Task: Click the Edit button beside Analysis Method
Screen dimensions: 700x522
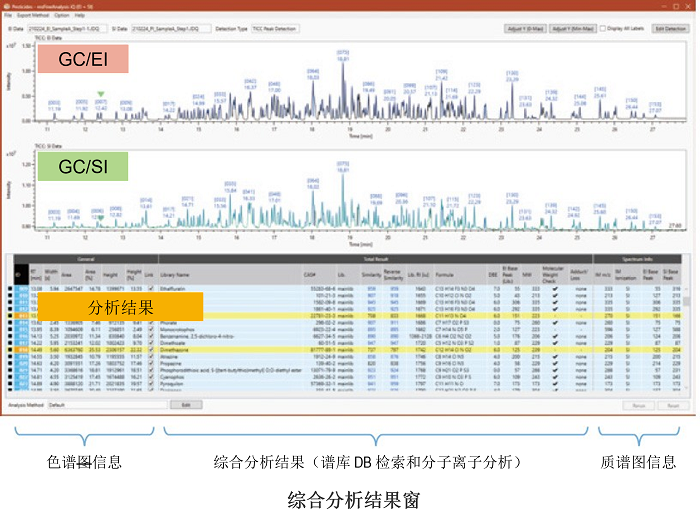Action: (x=186, y=405)
